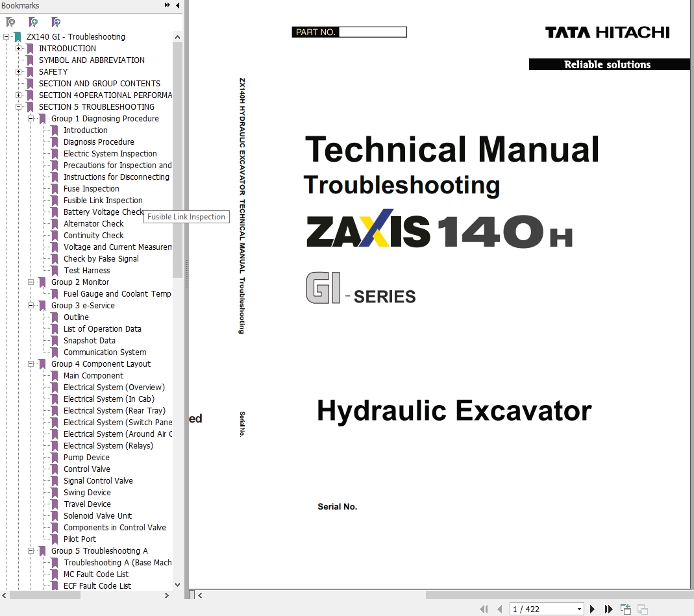
Task: Collapse the Group 2 Monitor node
Action: tap(31, 282)
